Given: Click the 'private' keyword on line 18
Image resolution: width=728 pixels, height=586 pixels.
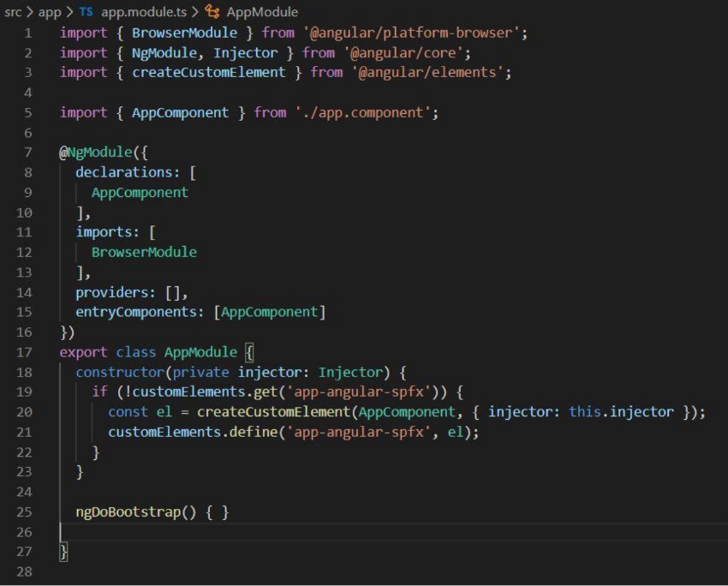Looking at the screenshot, I should point(200,373).
